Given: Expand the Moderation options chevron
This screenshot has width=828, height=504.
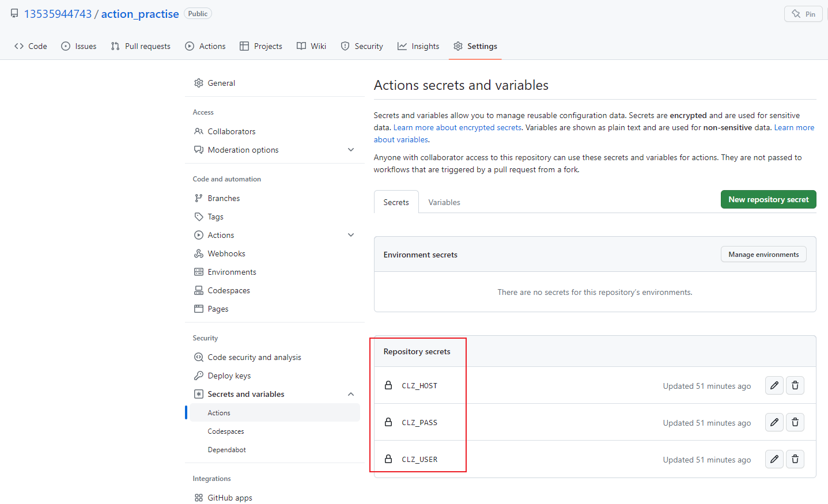Looking at the screenshot, I should [x=351, y=150].
